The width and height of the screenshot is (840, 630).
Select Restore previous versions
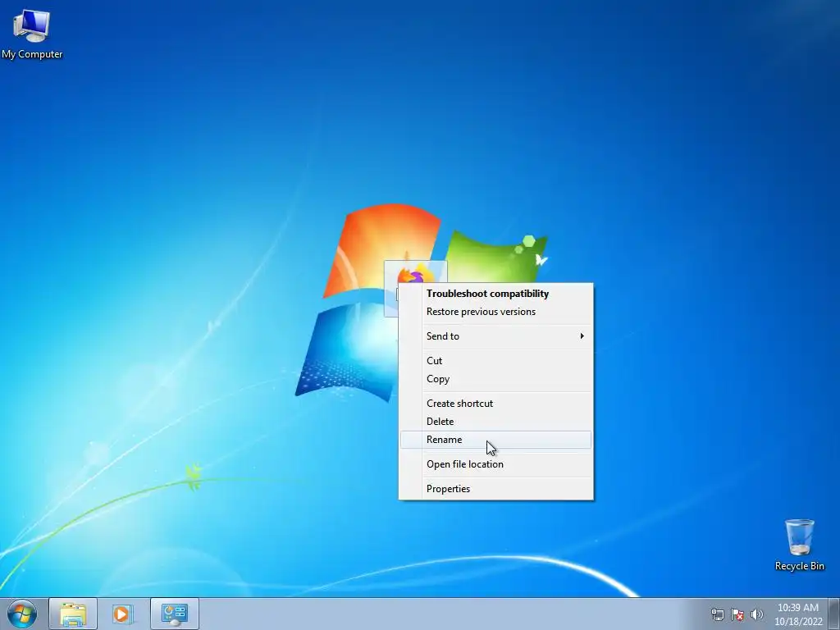(496, 312)
